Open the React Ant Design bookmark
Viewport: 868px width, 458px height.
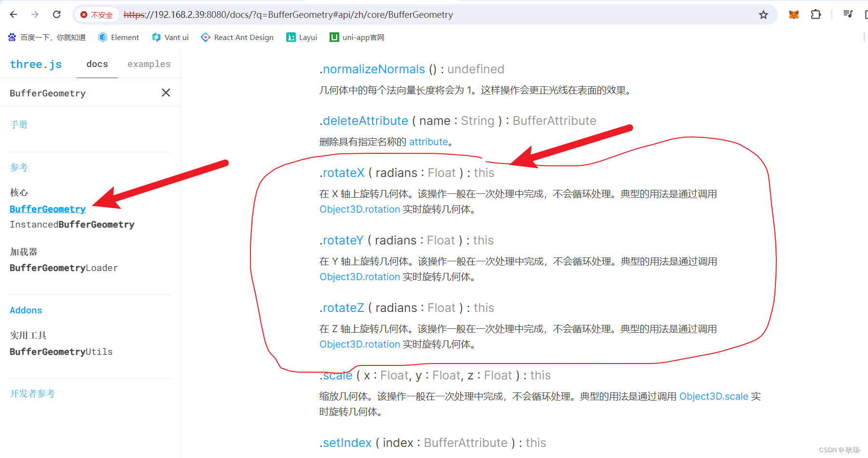click(237, 37)
